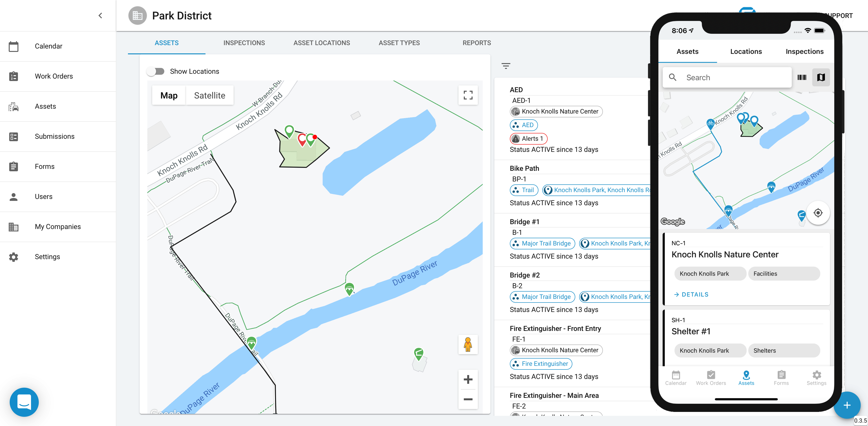Open Work Orders in the sidebar
The image size is (868, 426).
click(58, 76)
